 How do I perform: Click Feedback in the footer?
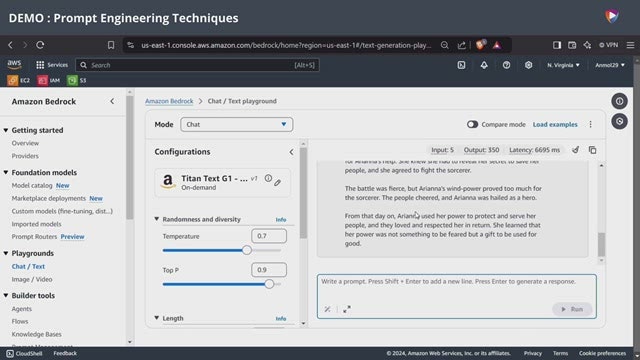(65, 353)
